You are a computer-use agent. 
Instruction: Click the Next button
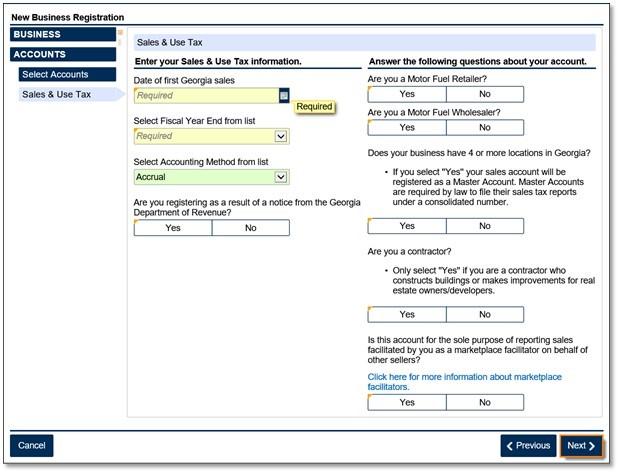(581, 446)
